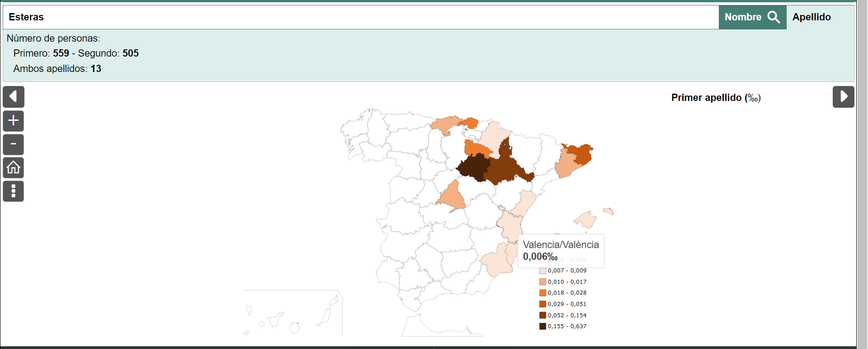Viewport: 868px width, 349px height.
Task: Click the 0,155 - 0,637 legend swatch
Action: point(542,326)
